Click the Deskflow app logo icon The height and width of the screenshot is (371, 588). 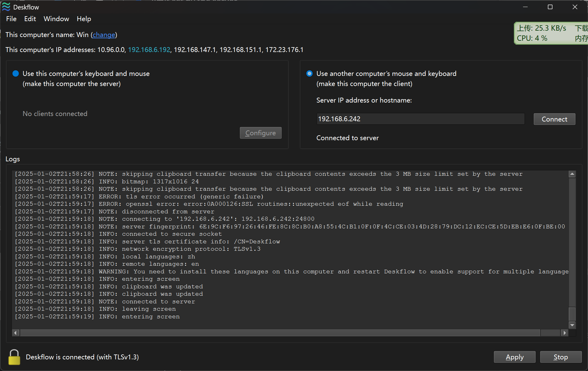tap(6, 7)
